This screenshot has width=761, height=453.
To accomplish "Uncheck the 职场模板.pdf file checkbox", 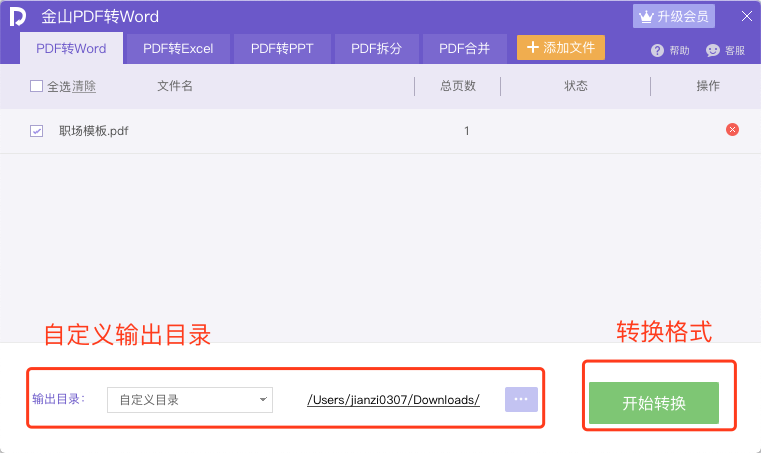I will pyautogui.click(x=36, y=131).
